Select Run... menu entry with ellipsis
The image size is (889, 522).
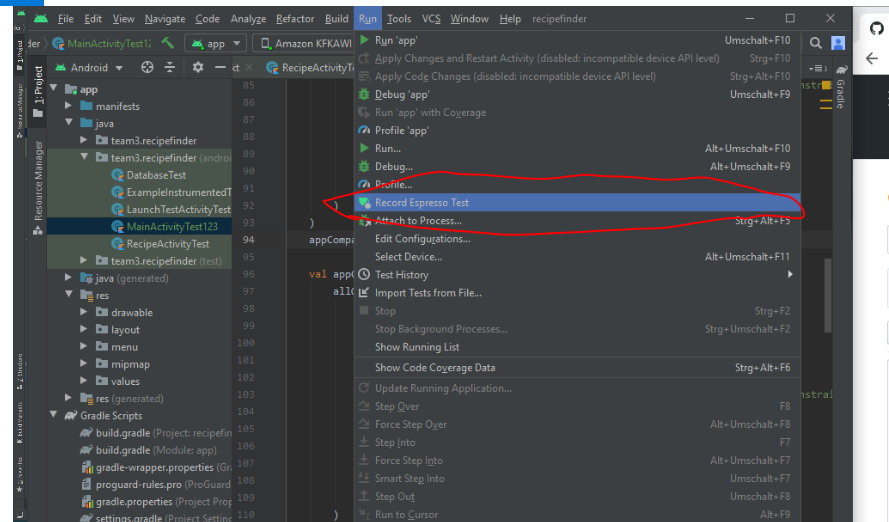pos(577,148)
